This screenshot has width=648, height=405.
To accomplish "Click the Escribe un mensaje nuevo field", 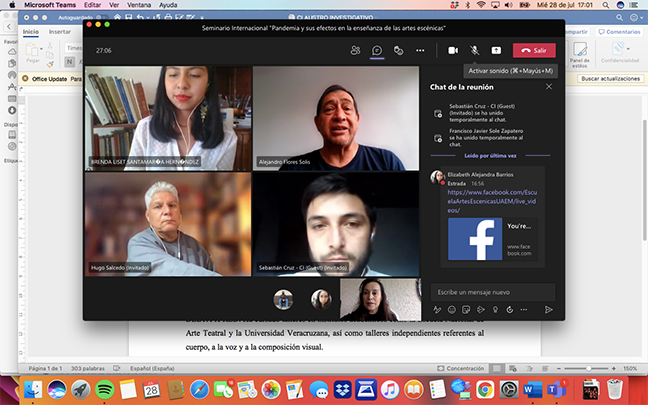I will click(x=493, y=292).
